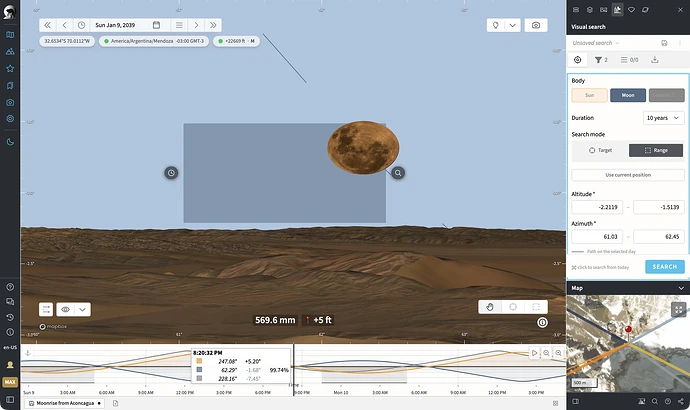The width and height of the screenshot is (690, 410).
Task: Choose Range search mode
Action: pos(656,150)
